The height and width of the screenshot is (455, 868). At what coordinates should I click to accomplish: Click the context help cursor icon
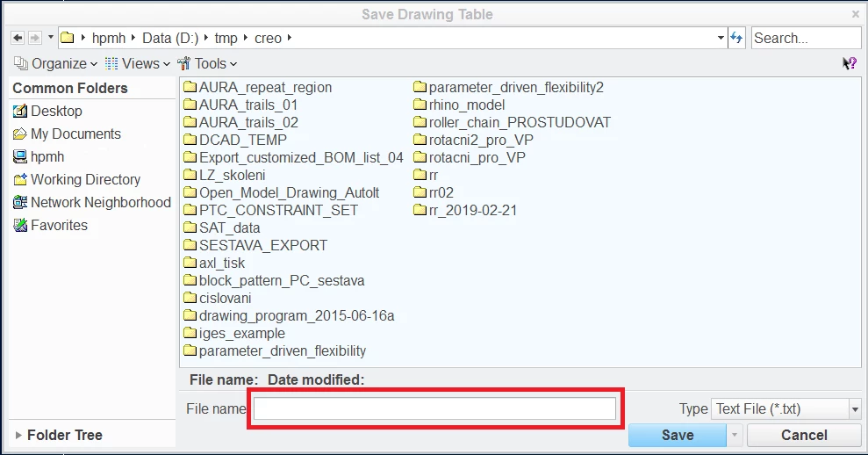coord(850,63)
